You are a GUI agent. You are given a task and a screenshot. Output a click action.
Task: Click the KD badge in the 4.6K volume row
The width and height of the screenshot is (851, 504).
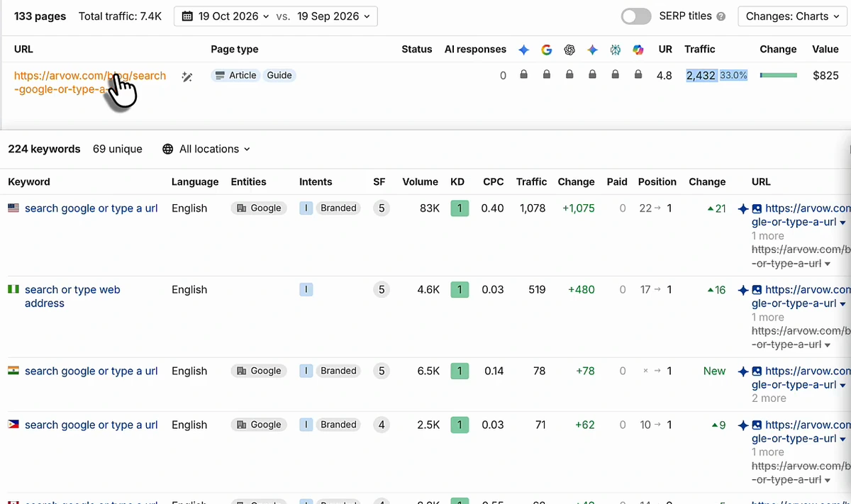(x=460, y=290)
